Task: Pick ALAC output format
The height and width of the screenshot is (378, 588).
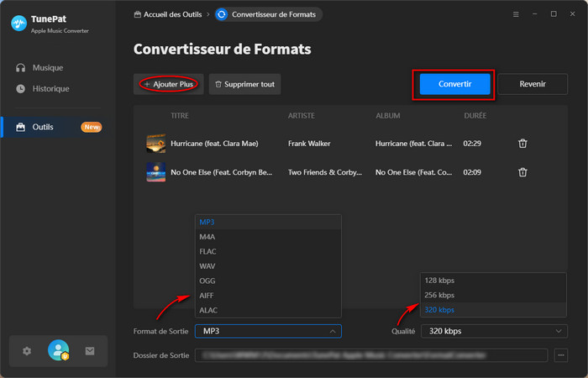Action: point(268,310)
